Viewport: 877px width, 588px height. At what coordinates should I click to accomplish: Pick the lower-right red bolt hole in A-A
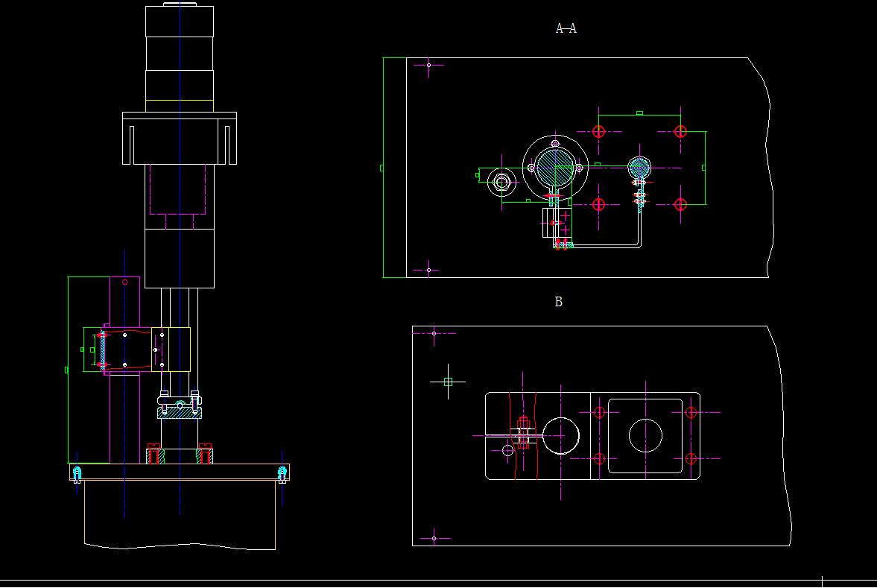(x=680, y=204)
